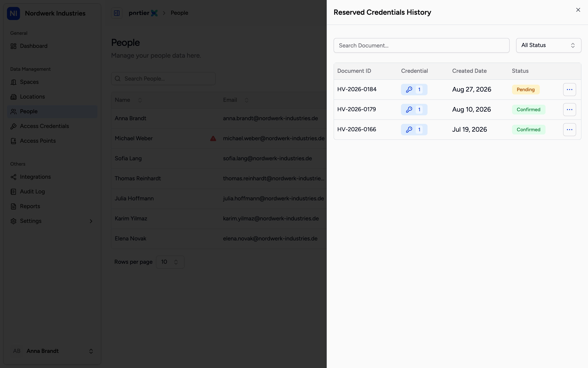Select document ID HV-2026-0166

356,129
